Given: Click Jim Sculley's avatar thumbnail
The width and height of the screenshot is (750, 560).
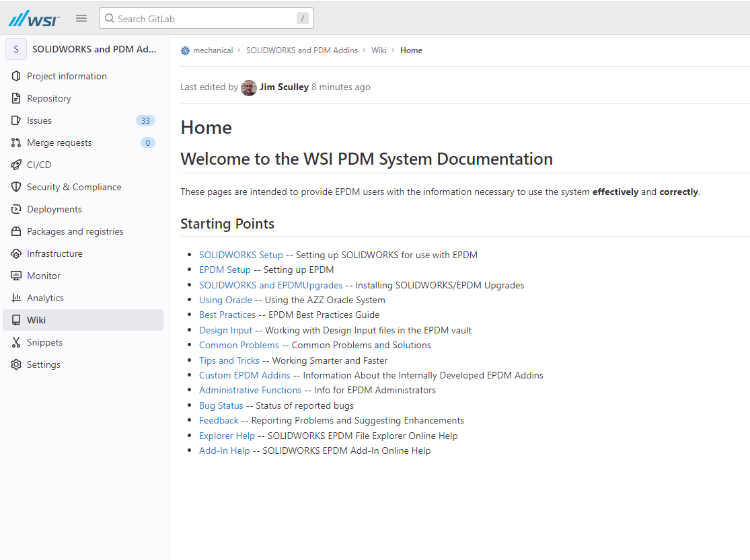Looking at the screenshot, I should [249, 87].
